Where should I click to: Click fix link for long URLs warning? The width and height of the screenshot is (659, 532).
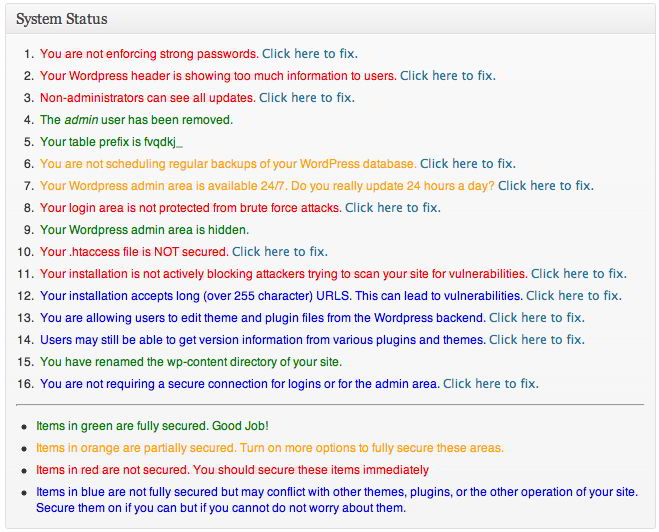[x=574, y=295]
